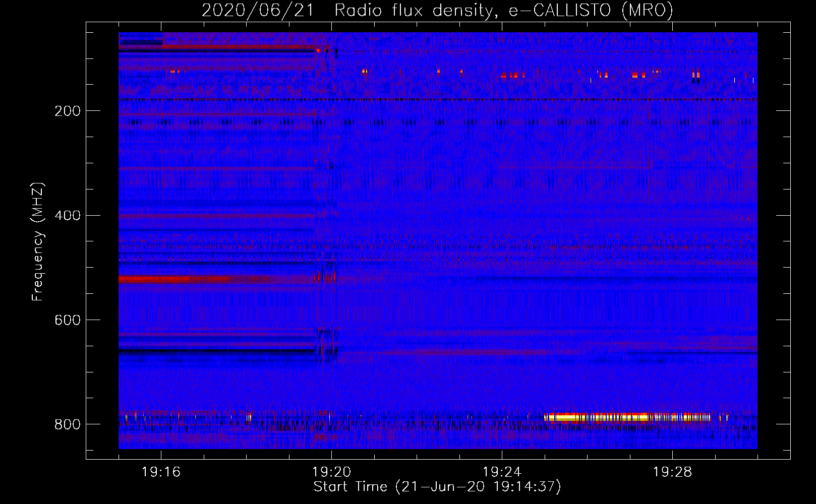Click the 19:24 time tick label
The width and height of the screenshot is (816, 504).
pyautogui.click(x=502, y=472)
